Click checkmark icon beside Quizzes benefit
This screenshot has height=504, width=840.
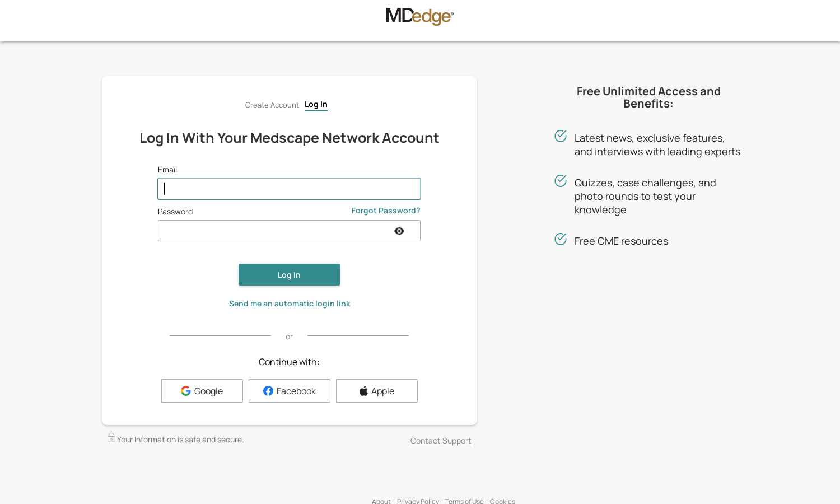pos(561,181)
